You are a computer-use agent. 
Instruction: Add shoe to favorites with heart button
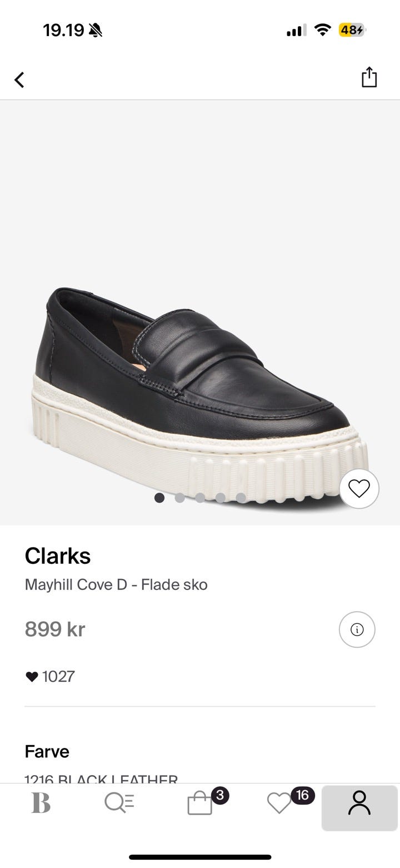click(359, 489)
